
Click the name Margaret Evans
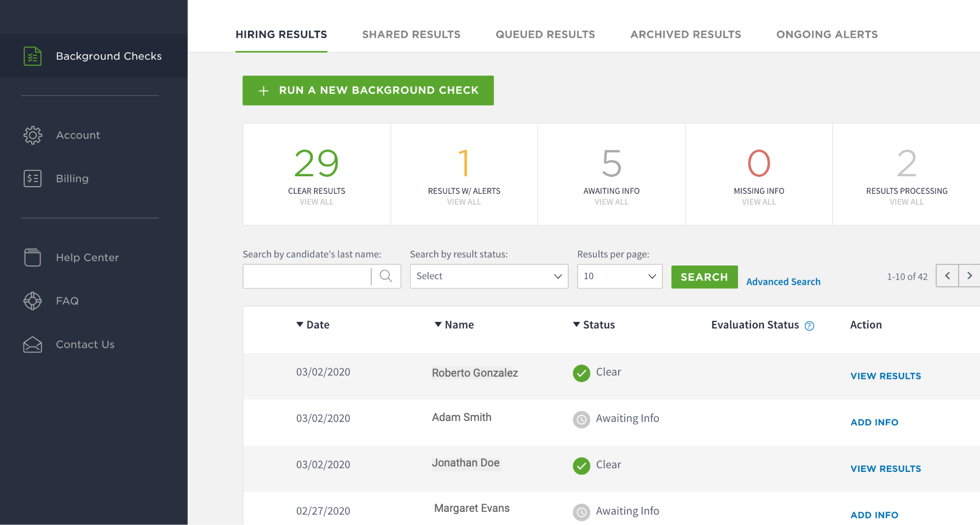(471, 508)
